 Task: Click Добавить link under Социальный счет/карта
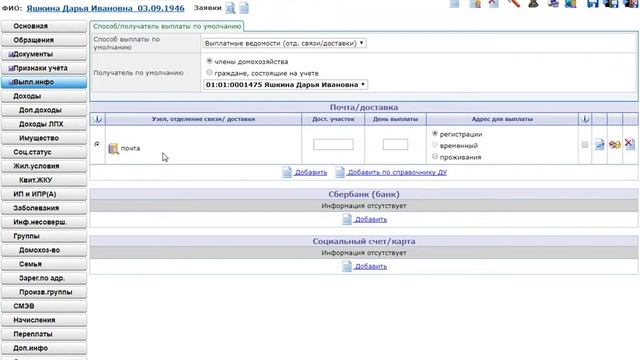click(371, 267)
